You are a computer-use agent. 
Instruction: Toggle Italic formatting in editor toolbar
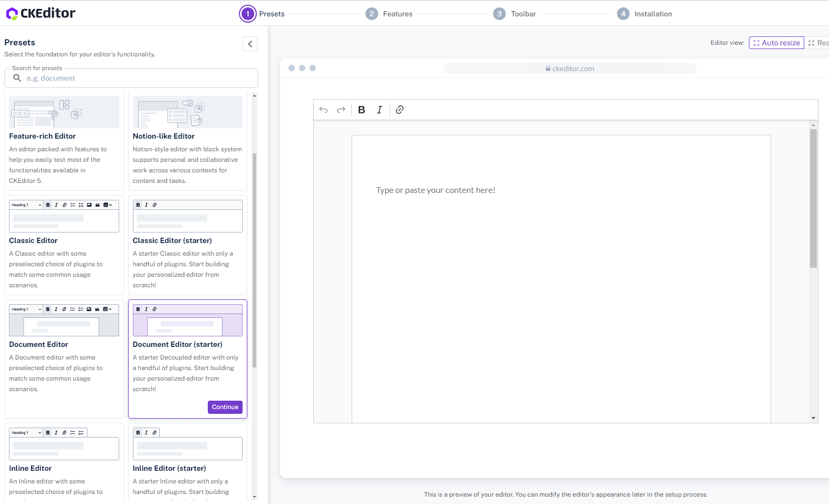(379, 110)
